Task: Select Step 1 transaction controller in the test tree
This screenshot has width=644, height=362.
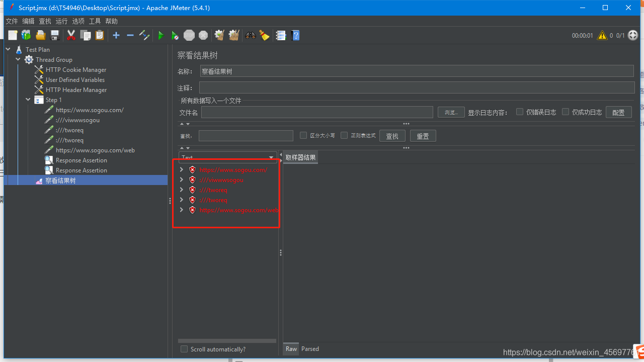Action: click(x=53, y=100)
